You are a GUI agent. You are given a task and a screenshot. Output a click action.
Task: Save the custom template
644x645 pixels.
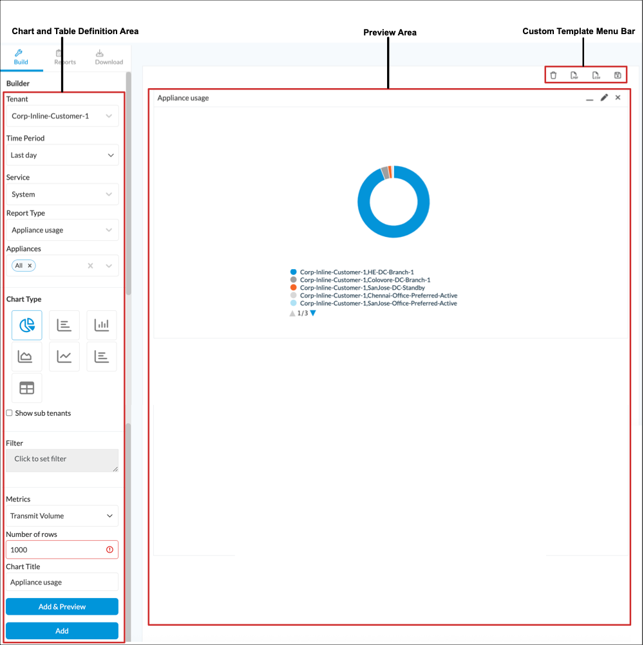coord(616,75)
